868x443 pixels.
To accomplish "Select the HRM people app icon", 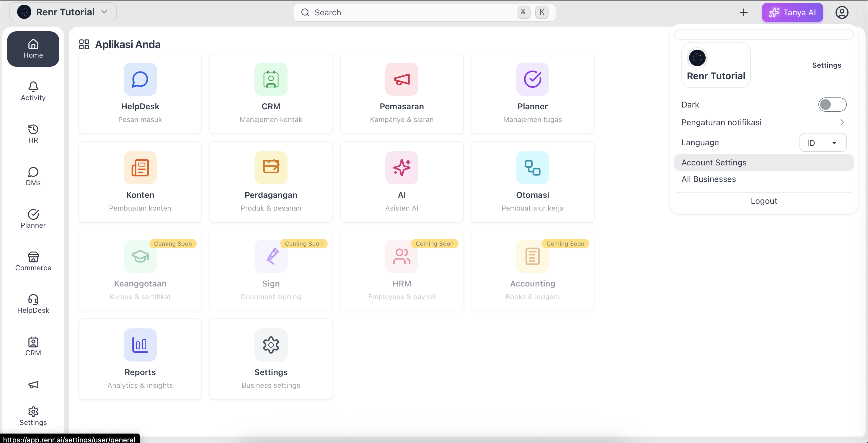I will coord(402,257).
